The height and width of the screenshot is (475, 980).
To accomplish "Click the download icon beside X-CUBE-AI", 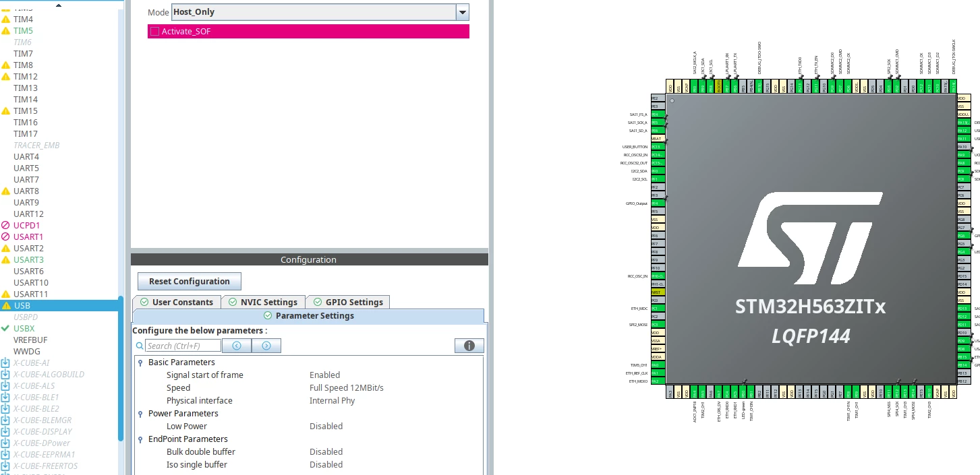I will (x=6, y=363).
